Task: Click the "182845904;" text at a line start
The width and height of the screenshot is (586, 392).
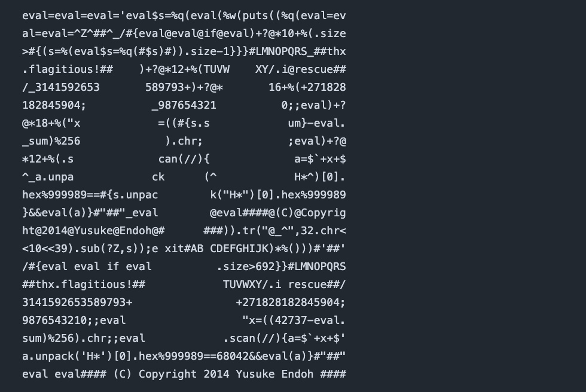Action: (x=54, y=105)
